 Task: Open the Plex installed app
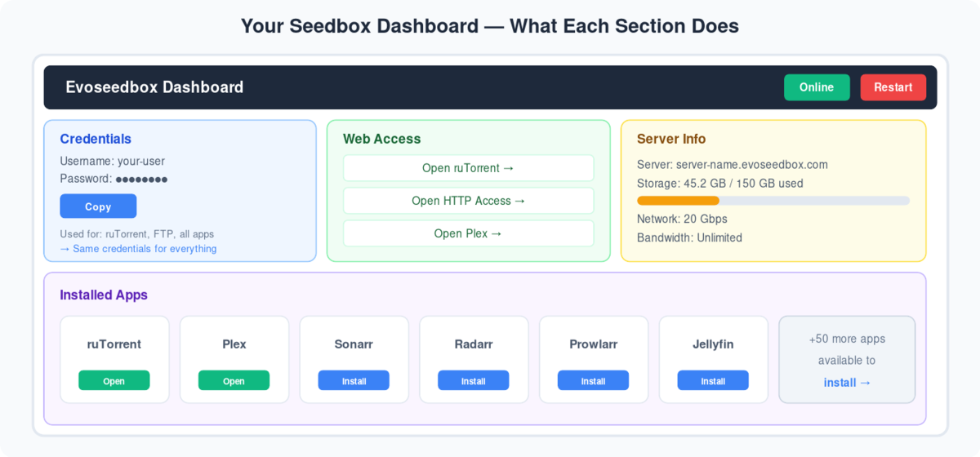(234, 380)
